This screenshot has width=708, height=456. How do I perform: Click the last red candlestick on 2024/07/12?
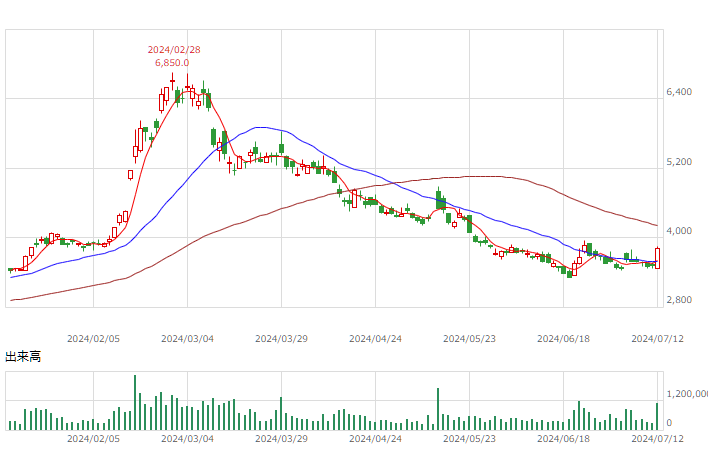pyautogui.click(x=657, y=258)
